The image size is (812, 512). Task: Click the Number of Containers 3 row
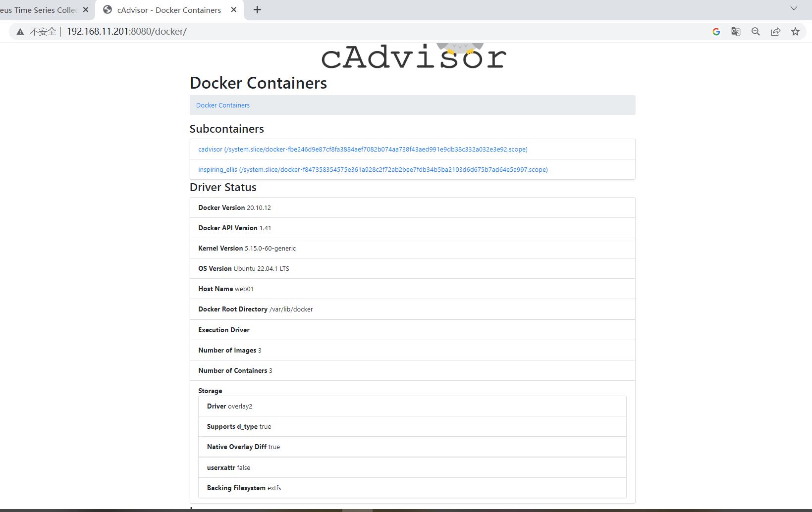(x=412, y=370)
